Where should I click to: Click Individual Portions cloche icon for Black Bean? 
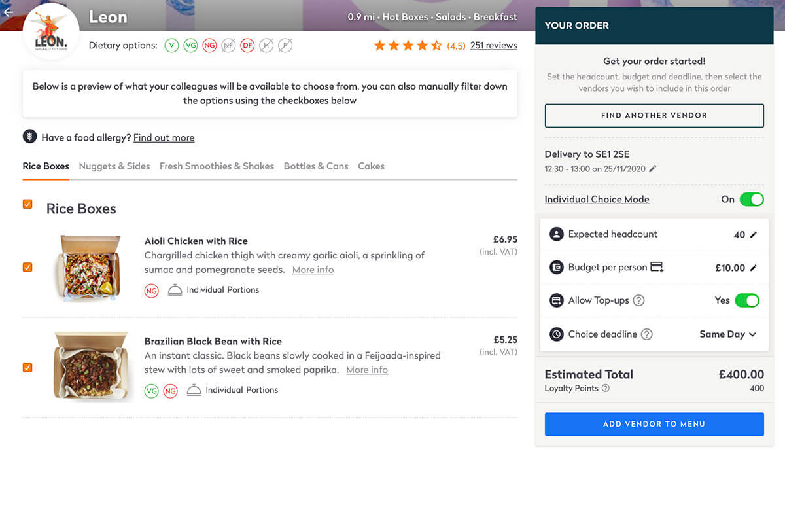194,390
